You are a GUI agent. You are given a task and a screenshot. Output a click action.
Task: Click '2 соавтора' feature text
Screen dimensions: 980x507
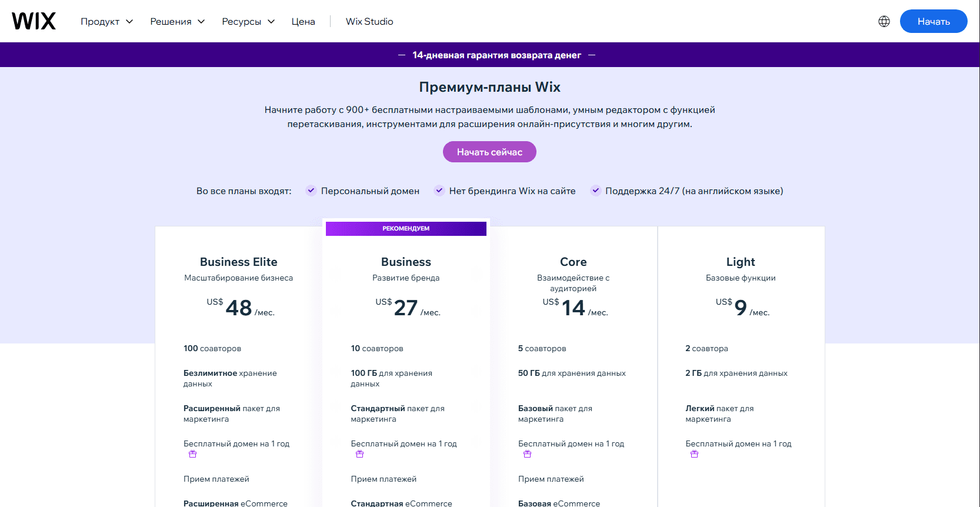tap(706, 348)
